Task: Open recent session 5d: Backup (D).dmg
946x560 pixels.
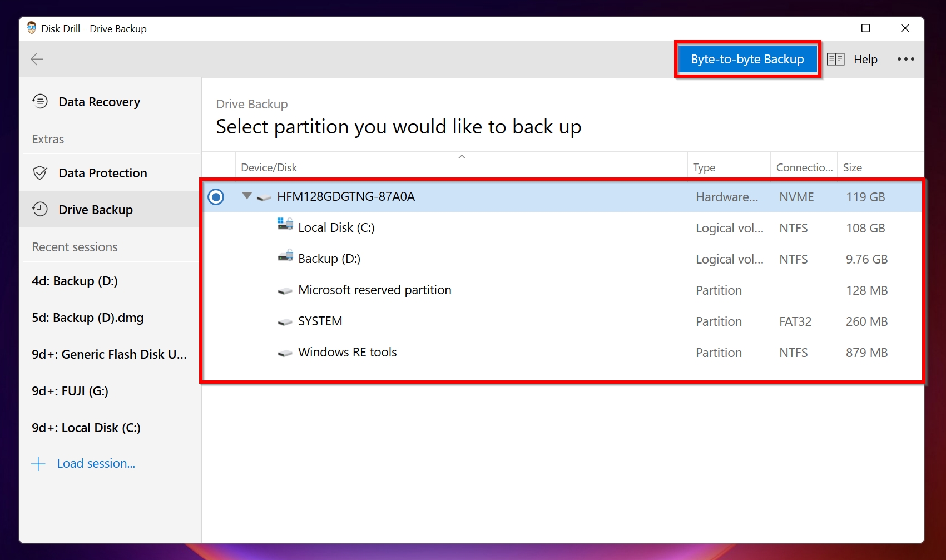Action: coord(110,318)
